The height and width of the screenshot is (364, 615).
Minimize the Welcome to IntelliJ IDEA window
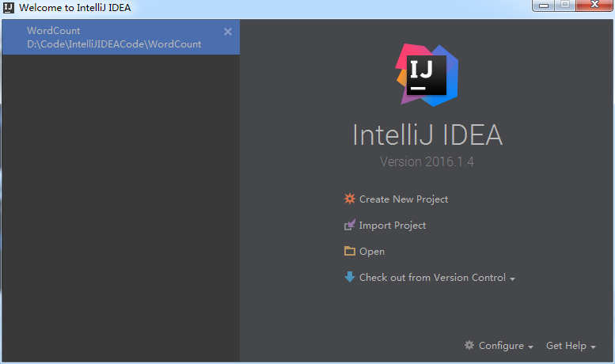[x=543, y=5]
